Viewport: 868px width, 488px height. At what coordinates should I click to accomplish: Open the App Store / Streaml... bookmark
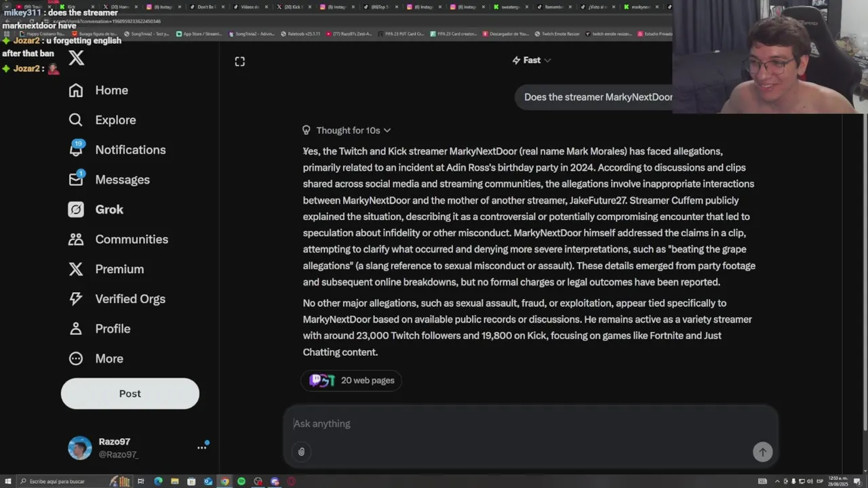(199, 33)
